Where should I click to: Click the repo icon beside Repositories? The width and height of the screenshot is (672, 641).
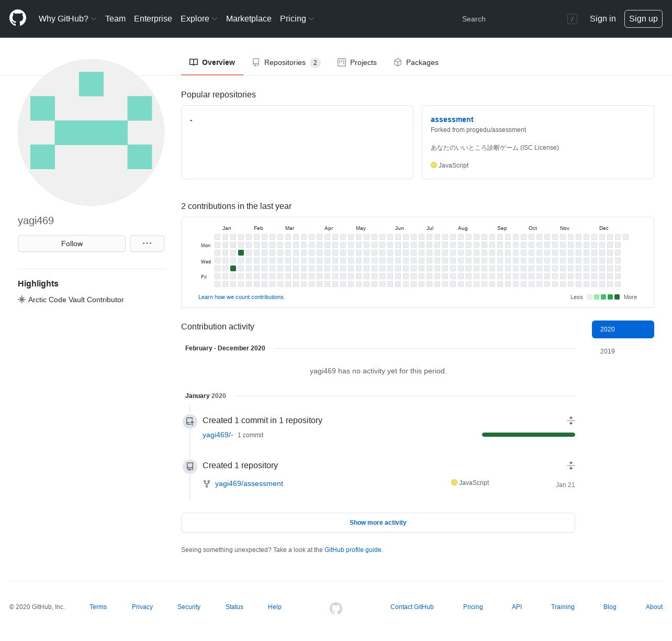[x=256, y=62]
